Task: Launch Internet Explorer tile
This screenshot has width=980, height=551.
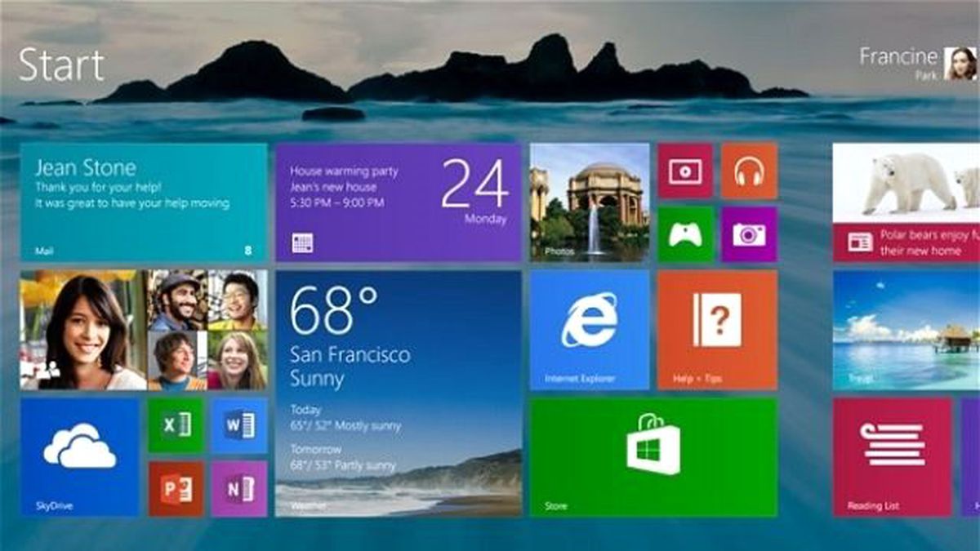Action: (x=590, y=330)
